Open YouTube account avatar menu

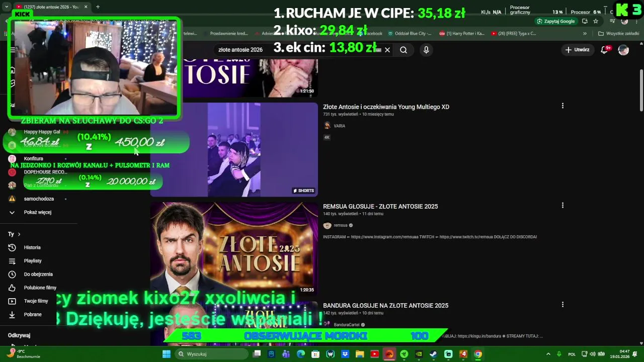click(x=623, y=50)
